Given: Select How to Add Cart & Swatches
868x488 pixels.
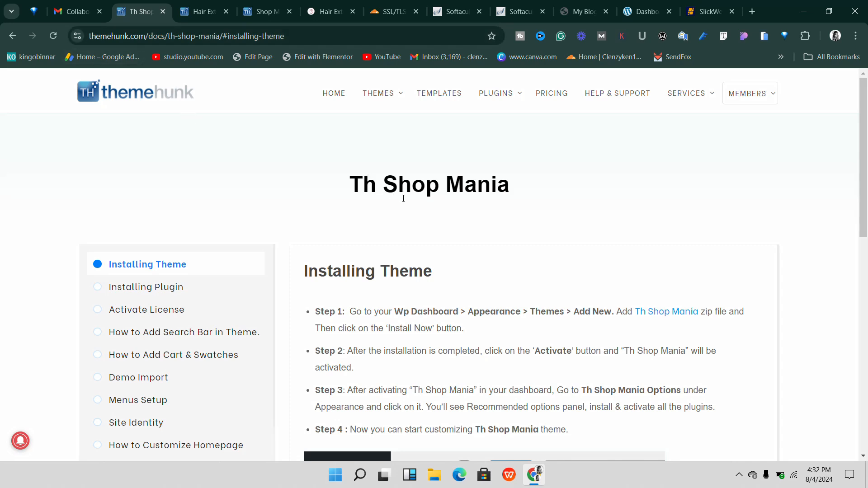Looking at the screenshot, I should [x=173, y=355].
